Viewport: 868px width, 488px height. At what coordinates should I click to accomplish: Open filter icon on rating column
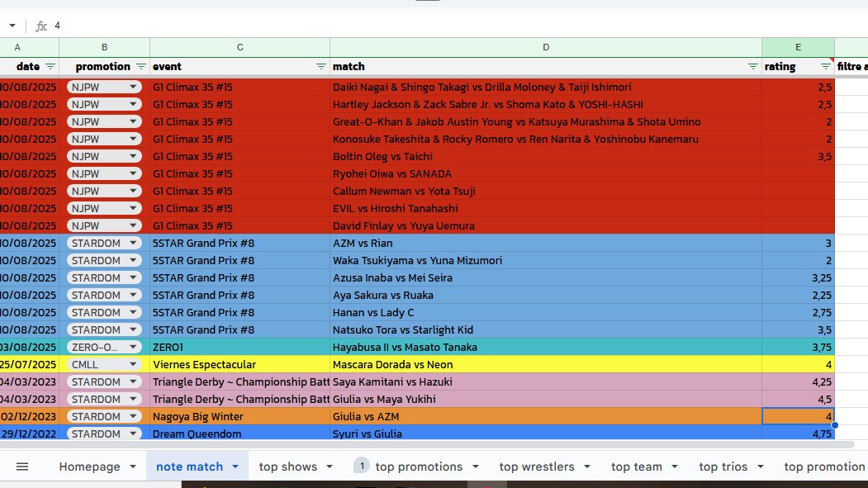(825, 66)
